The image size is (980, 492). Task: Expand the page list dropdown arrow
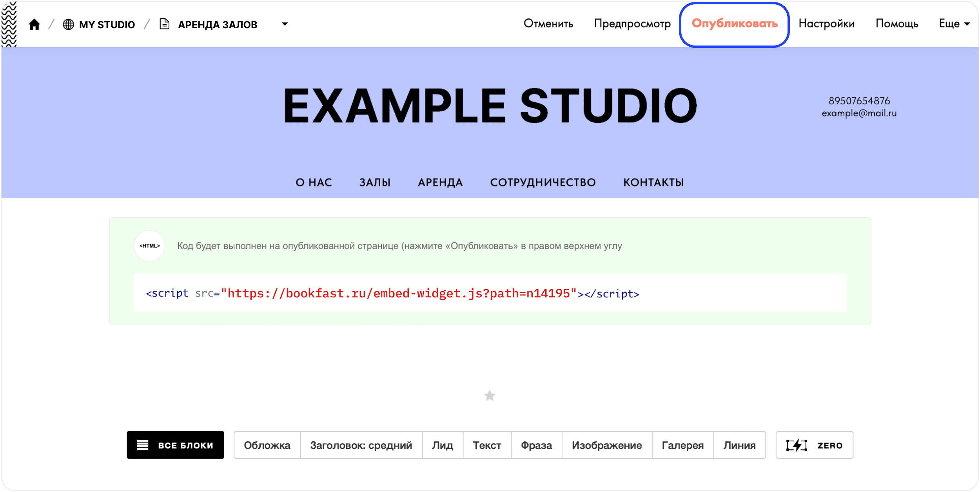click(x=285, y=24)
